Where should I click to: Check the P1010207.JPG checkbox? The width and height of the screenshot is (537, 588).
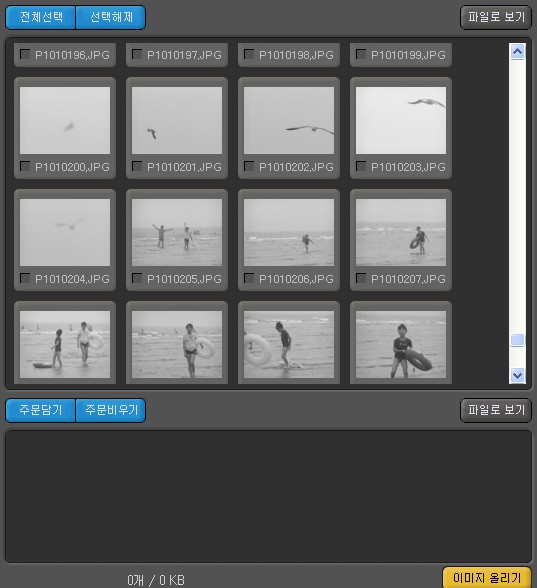361,278
